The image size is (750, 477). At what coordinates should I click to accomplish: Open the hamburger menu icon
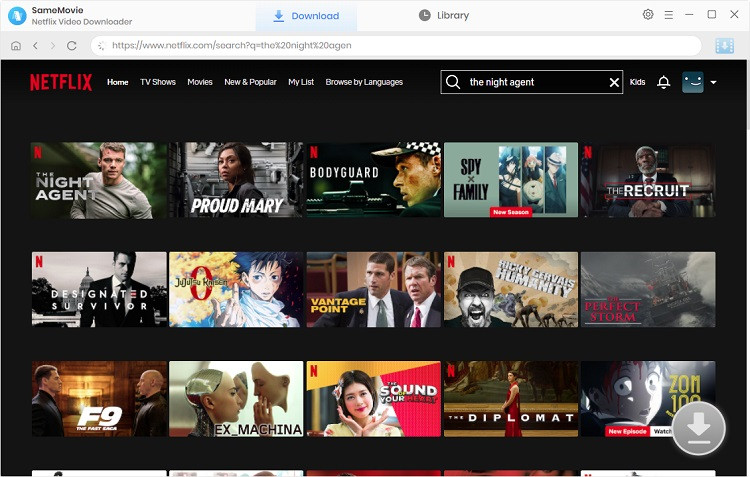[x=669, y=15]
